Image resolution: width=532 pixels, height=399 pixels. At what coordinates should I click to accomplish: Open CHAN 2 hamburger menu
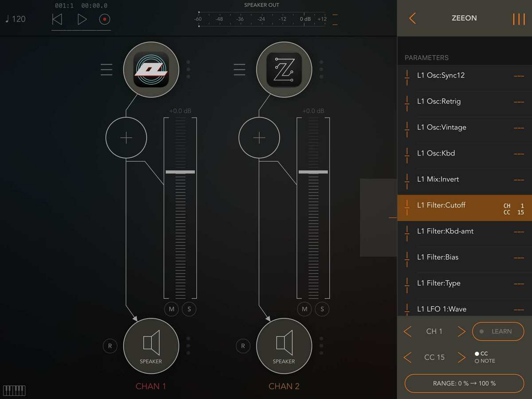pos(239,70)
